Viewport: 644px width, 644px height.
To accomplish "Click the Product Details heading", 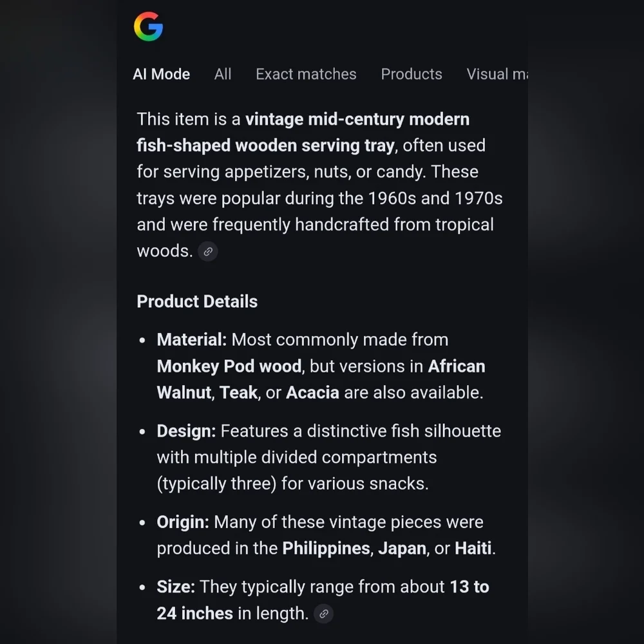I will coord(197,301).
